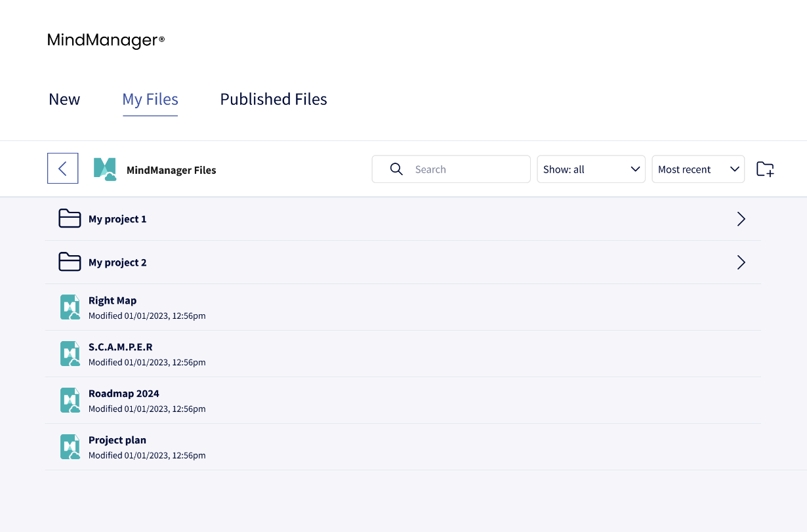Click the modified date under Right Map
Image resolution: width=807 pixels, height=532 pixels.
coord(147,316)
